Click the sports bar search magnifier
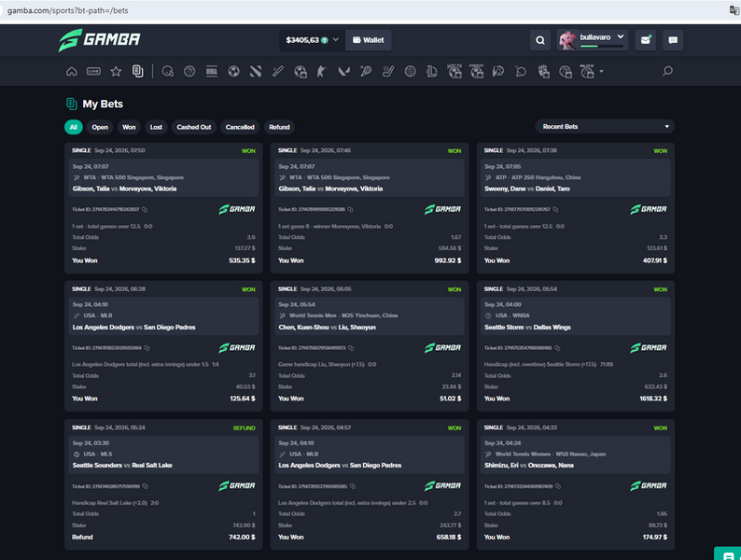The width and height of the screenshot is (741, 560). [x=667, y=71]
